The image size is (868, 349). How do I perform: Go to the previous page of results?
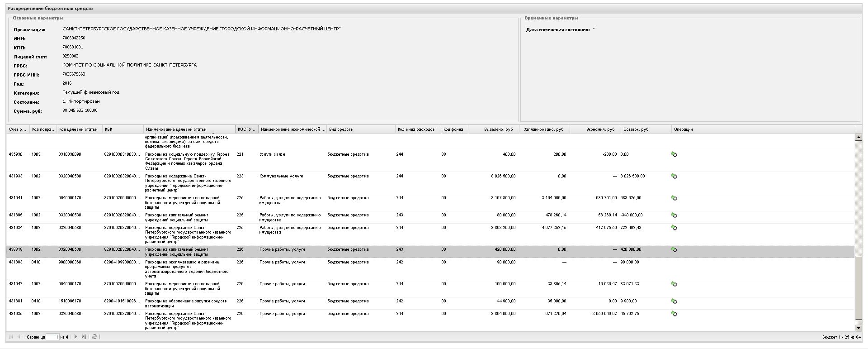pyautogui.click(x=19, y=337)
